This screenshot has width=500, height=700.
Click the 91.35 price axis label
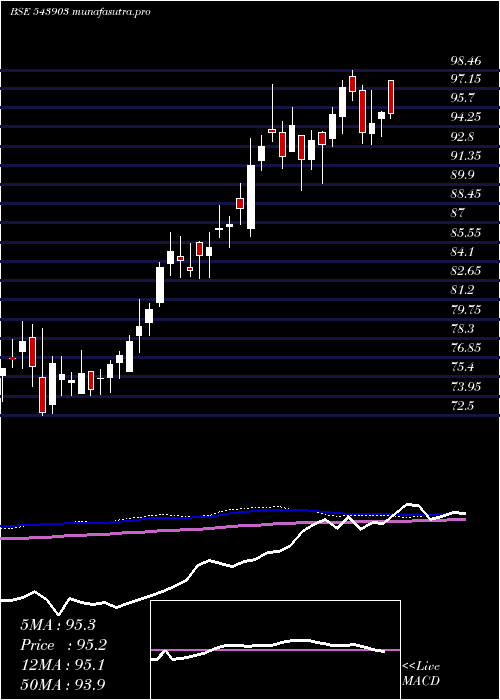[x=466, y=156]
